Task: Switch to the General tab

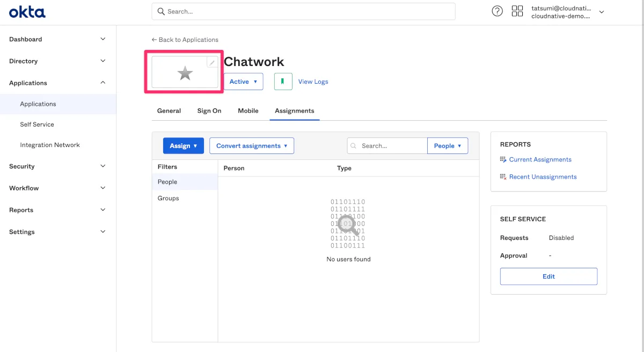Action: [169, 111]
